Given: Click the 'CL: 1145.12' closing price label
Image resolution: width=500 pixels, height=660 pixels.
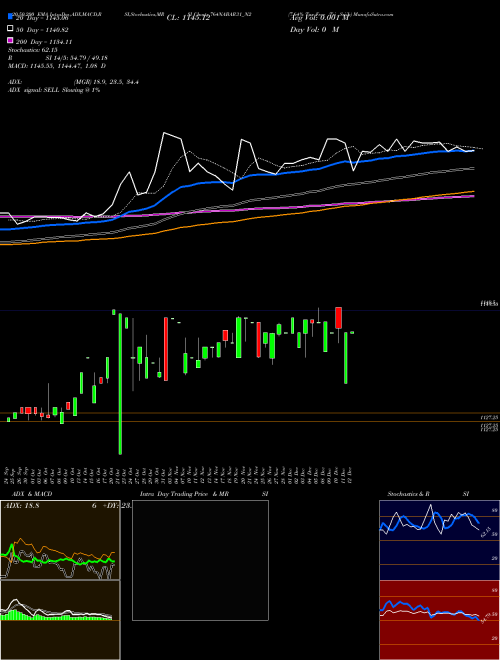Looking at the screenshot, I should pos(188,18).
